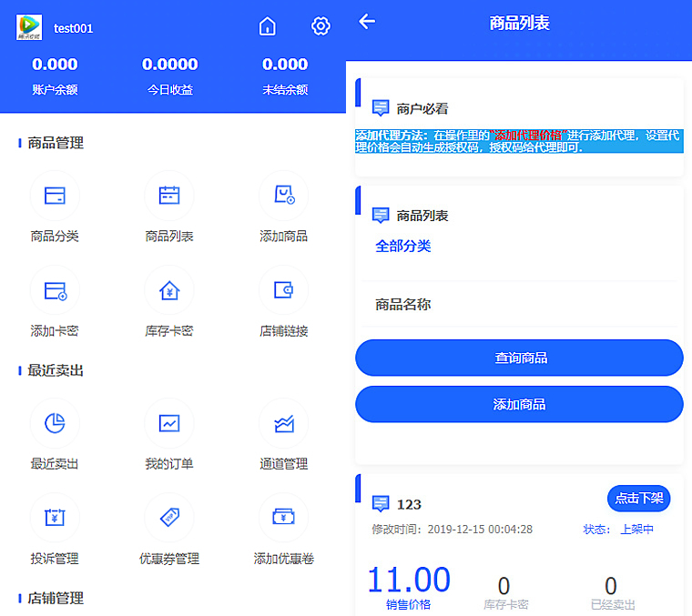
Task: Open 我的订单 orders icon
Action: point(169,423)
